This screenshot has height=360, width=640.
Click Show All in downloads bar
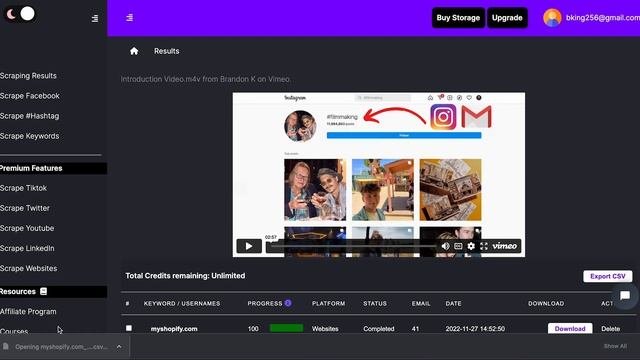[615, 346]
